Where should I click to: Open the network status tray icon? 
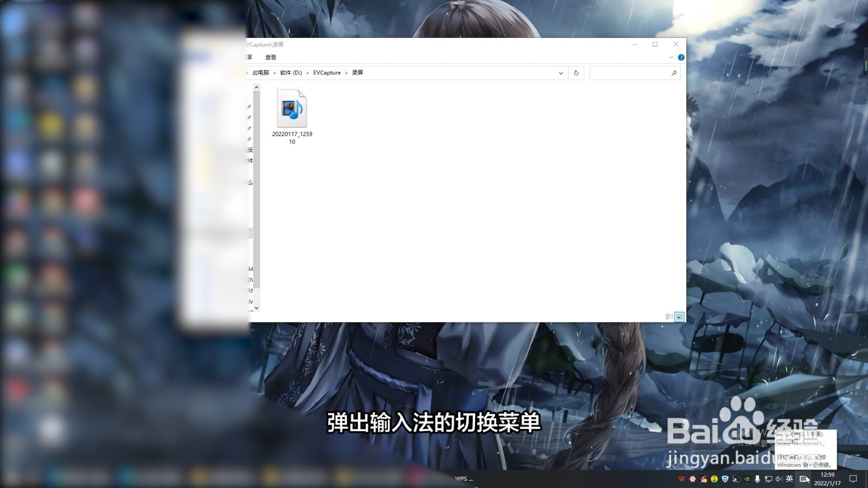[x=768, y=479]
